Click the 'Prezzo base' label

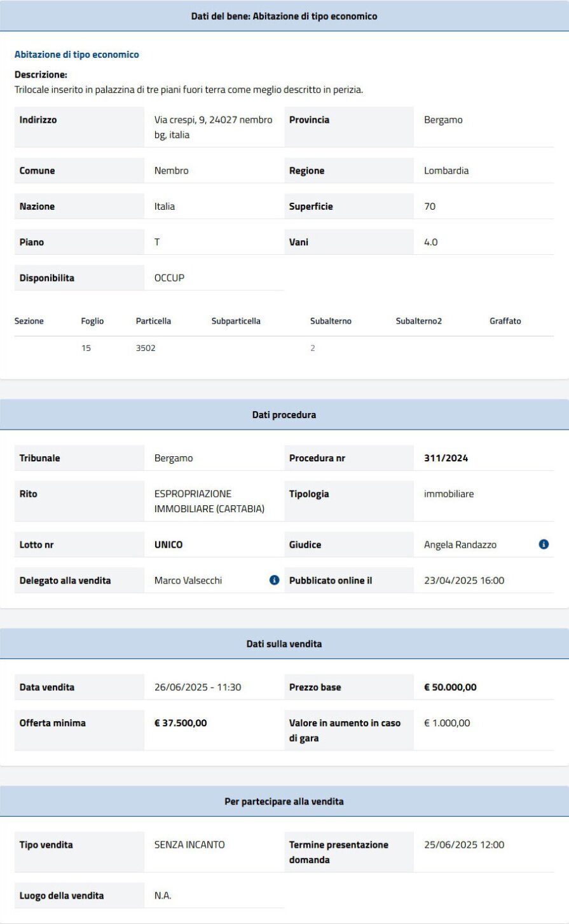point(315,687)
